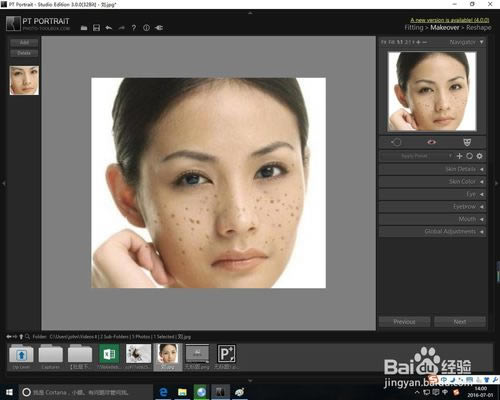Open help with the question mark icon
Viewport: 500px width, 400px height.
[x=134, y=28]
